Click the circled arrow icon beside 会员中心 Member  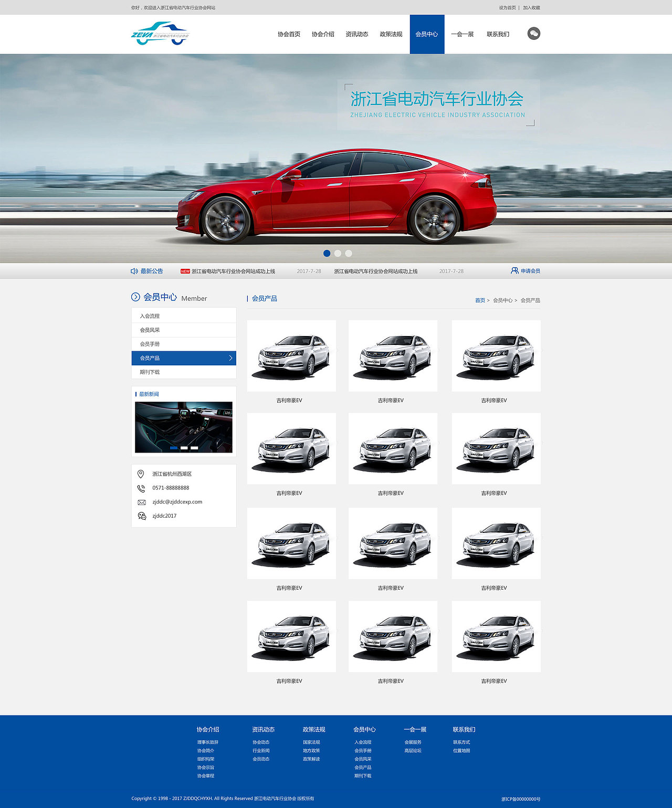pyautogui.click(x=135, y=297)
